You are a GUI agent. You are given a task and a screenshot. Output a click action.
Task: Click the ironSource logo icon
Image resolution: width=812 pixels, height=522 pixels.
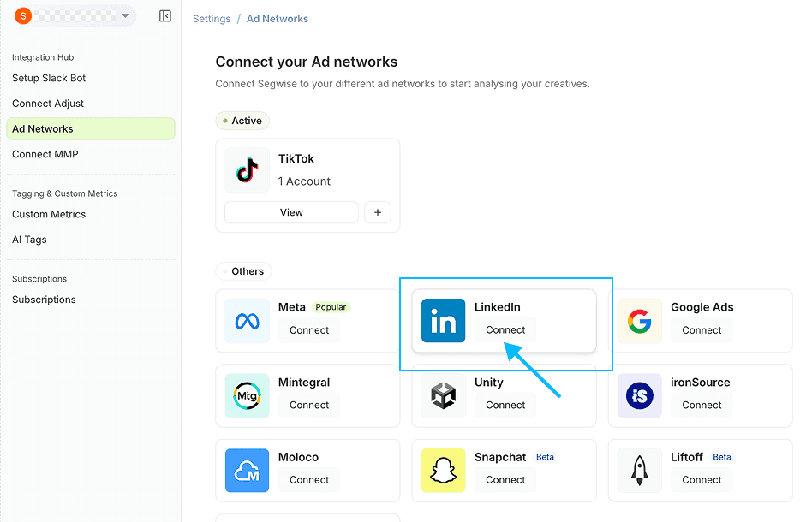coord(640,395)
